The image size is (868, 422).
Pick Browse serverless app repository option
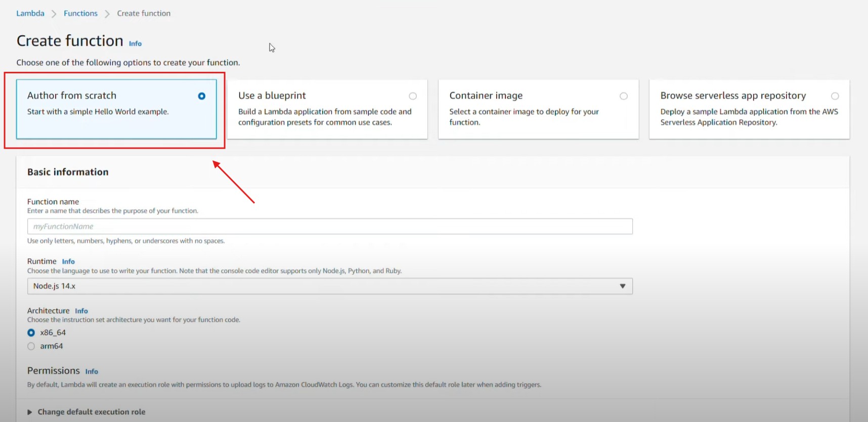(x=835, y=96)
